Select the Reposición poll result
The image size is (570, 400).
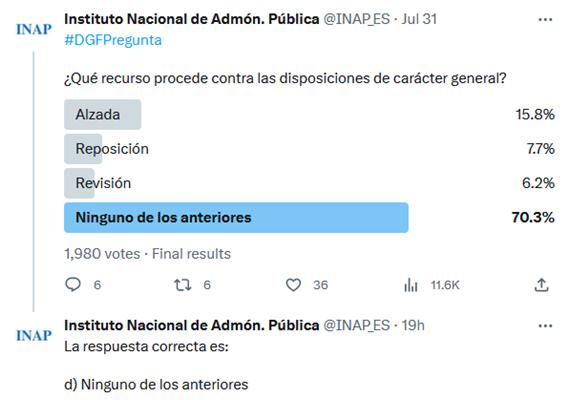coord(309,149)
